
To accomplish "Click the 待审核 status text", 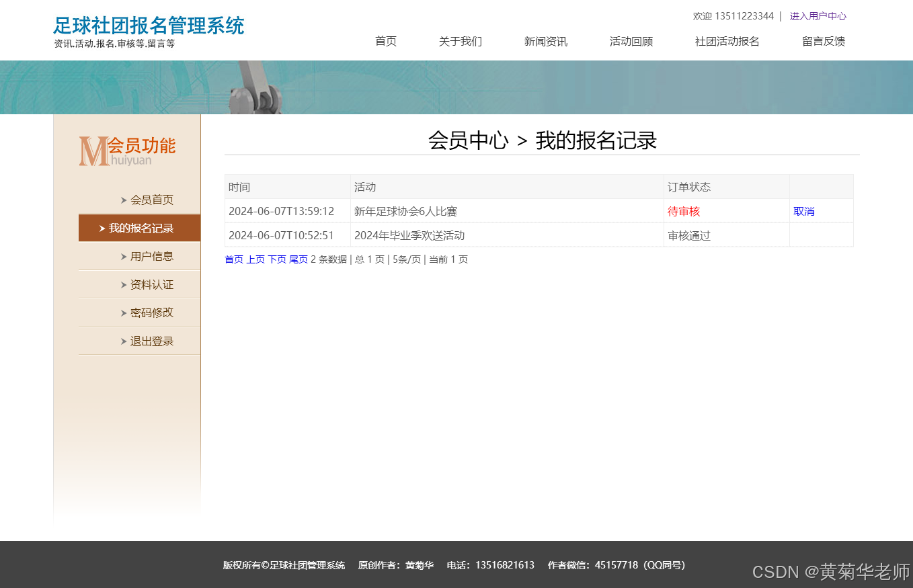I will coord(684,211).
